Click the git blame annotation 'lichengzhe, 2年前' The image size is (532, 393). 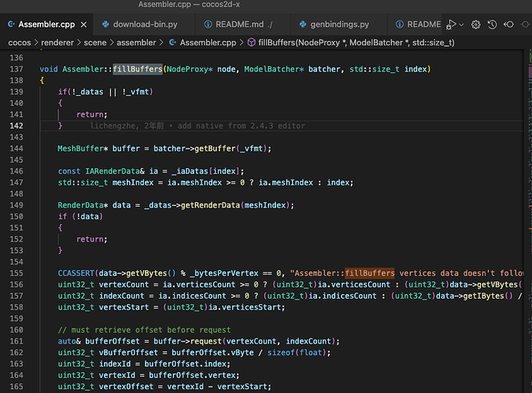[127, 126]
